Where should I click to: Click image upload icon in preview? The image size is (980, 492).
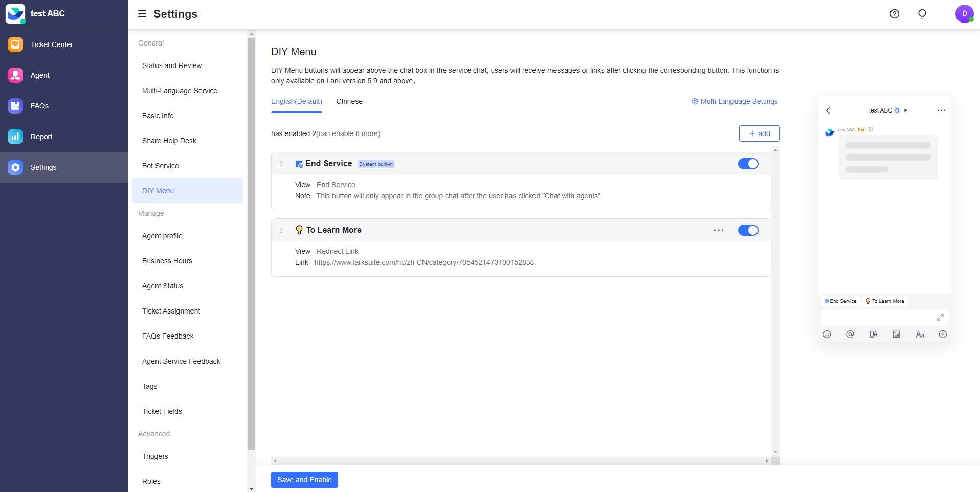coord(897,334)
